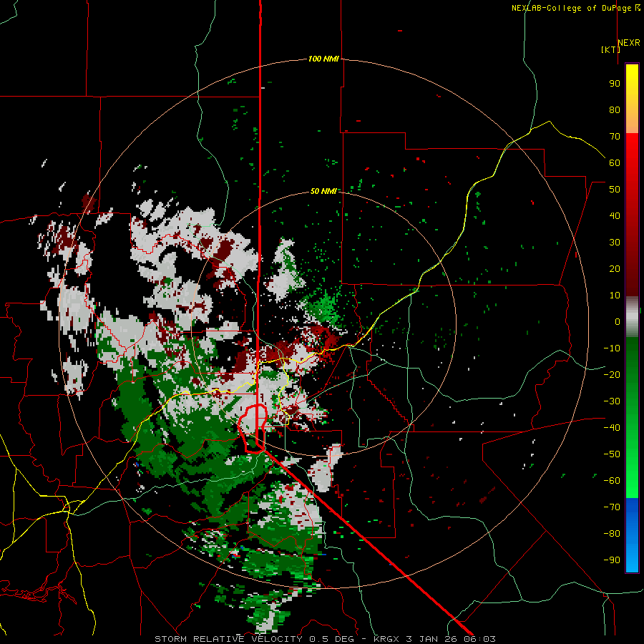644x644 pixels.
Task: Click the -20 value on the velocity scale
Action: tap(612, 375)
